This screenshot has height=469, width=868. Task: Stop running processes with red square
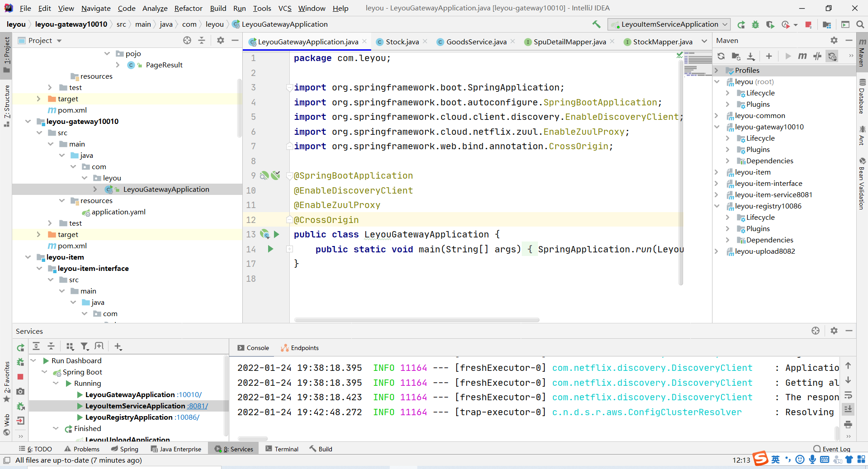(x=808, y=24)
